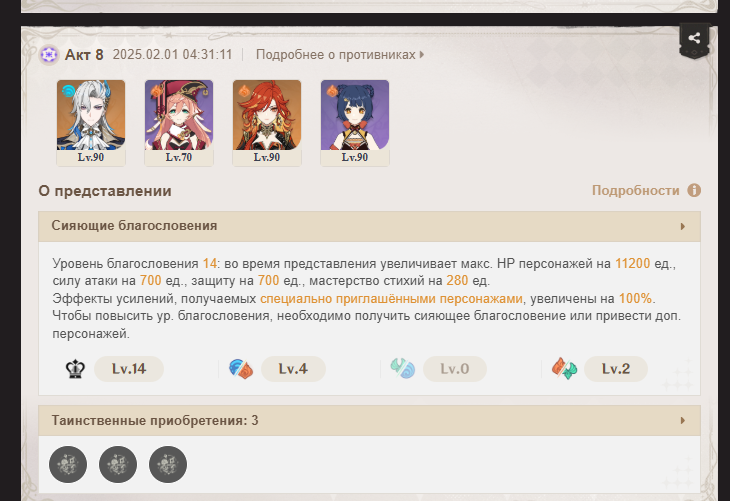Click the Hydro-Pyro element pair icon

tap(241, 369)
